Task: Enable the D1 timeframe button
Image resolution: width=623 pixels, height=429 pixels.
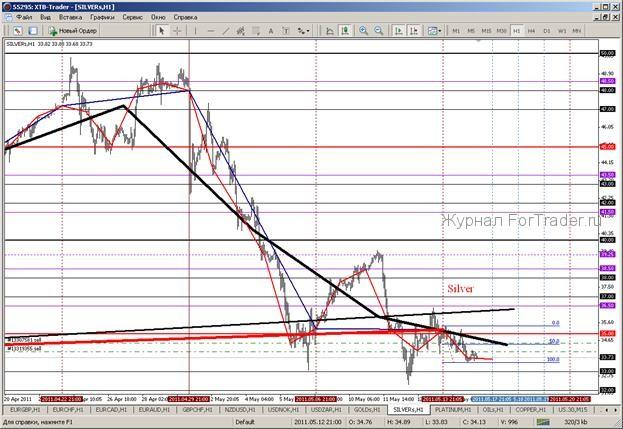Action: coord(547,31)
